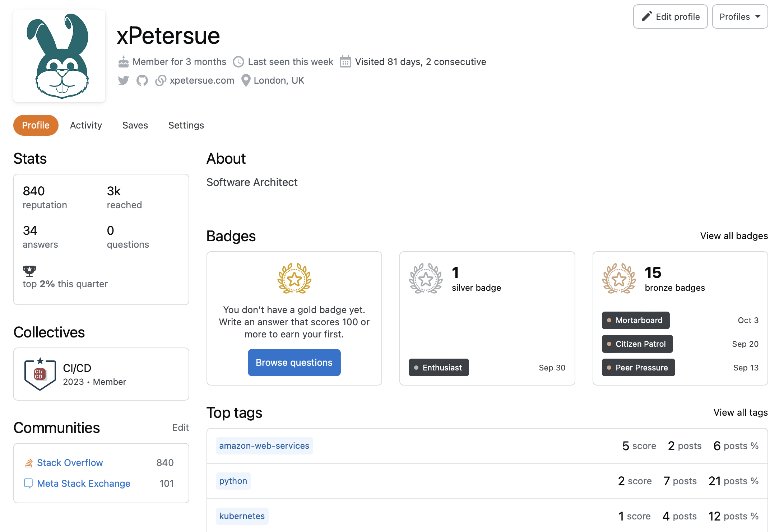Click Edit next to Communities

click(180, 428)
